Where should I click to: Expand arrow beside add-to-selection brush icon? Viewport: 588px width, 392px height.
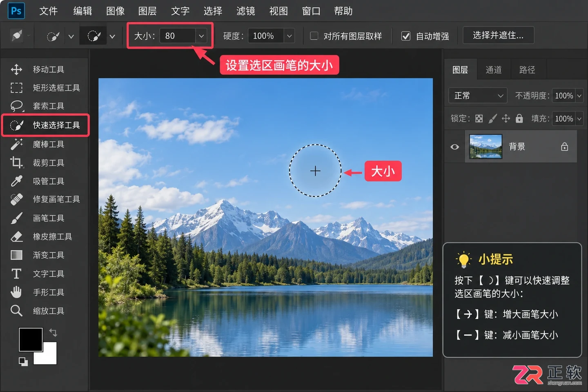pyautogui.click(x=71, y=36)
